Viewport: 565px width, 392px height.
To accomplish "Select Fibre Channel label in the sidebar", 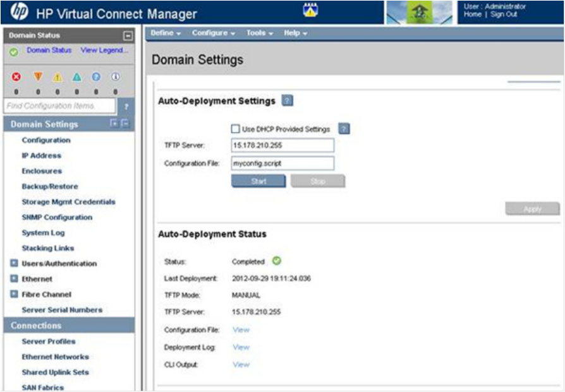I will 47,294.
